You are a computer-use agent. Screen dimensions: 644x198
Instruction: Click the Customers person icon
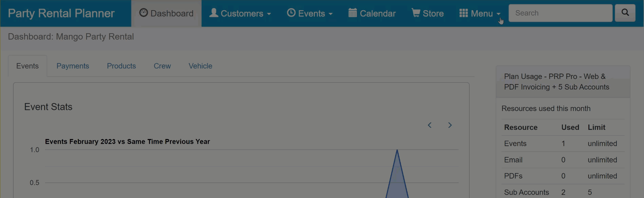213,13
